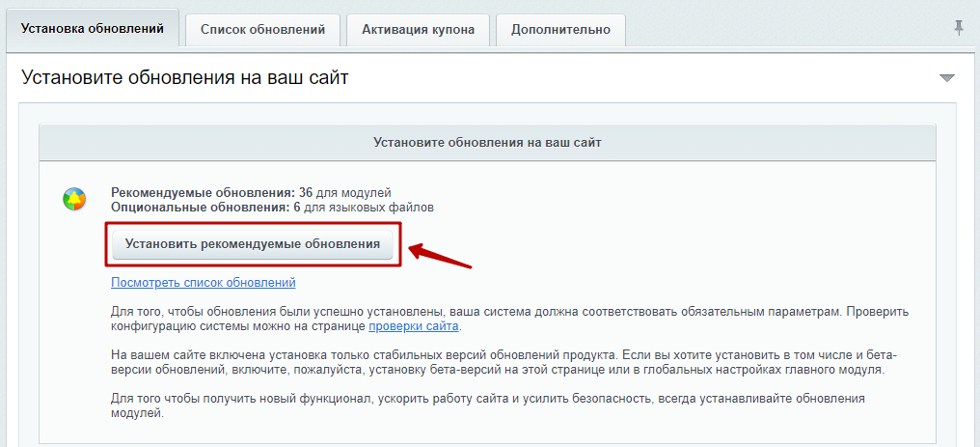Open the Установка обновлений tab
Image resolution: width=980 pixels, height=447 pixels.
92,29
